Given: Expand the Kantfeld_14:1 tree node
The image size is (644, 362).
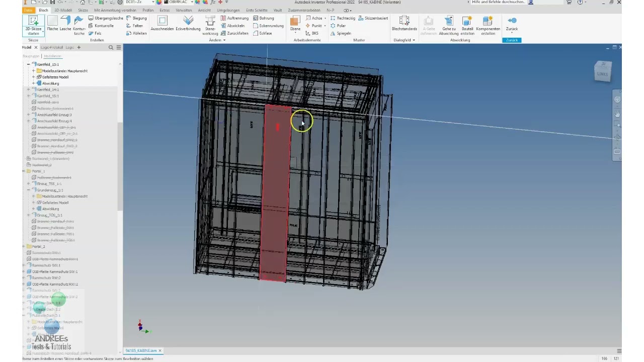Looking at the screenshot, I should coord(29,89).
